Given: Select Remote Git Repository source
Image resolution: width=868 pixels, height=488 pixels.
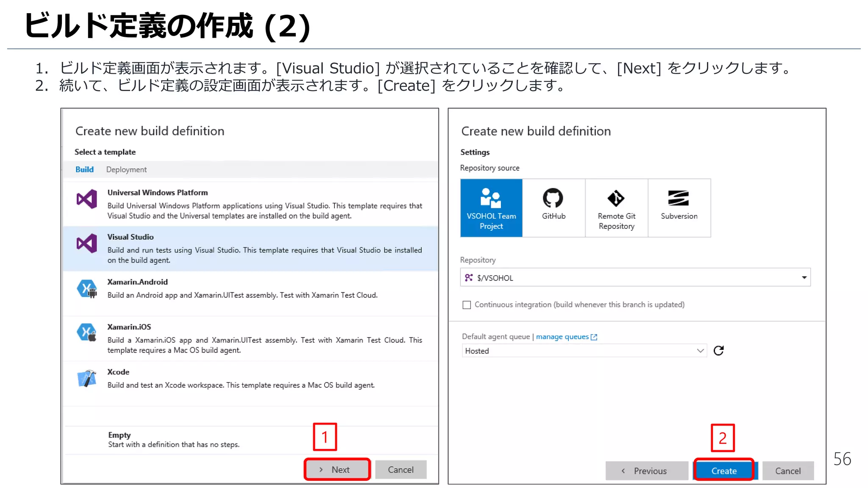Looking at the screenshot, I should (x=616, y=208).
